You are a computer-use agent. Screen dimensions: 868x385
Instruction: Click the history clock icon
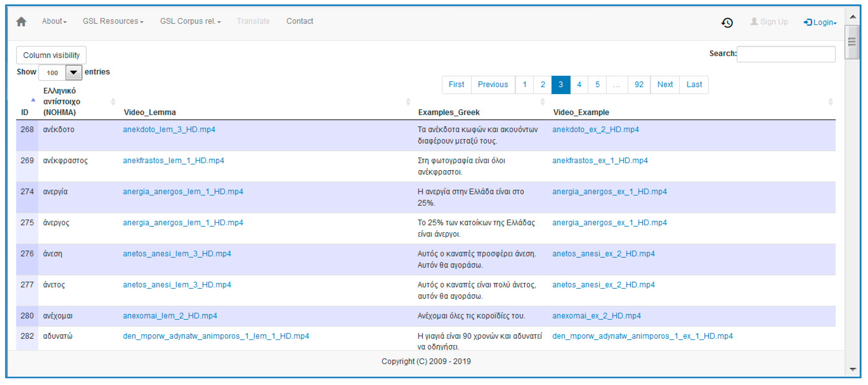click(x=727, y=23)
